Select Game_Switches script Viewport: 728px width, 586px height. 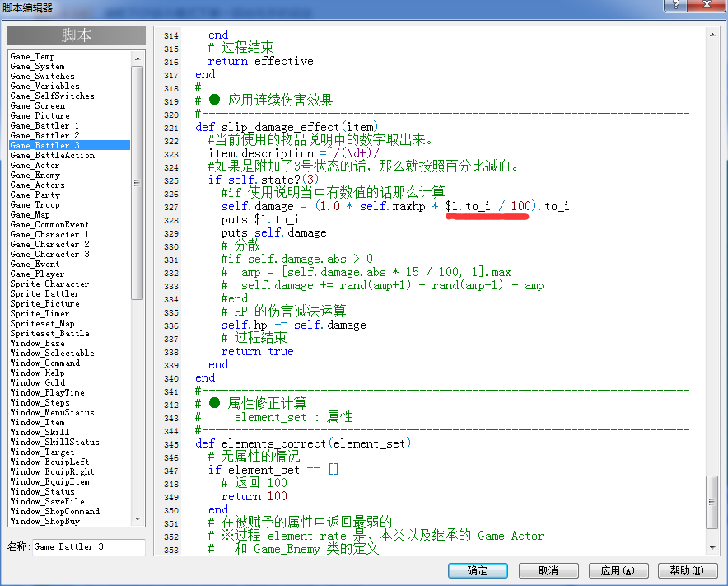[x=42, y=76]
